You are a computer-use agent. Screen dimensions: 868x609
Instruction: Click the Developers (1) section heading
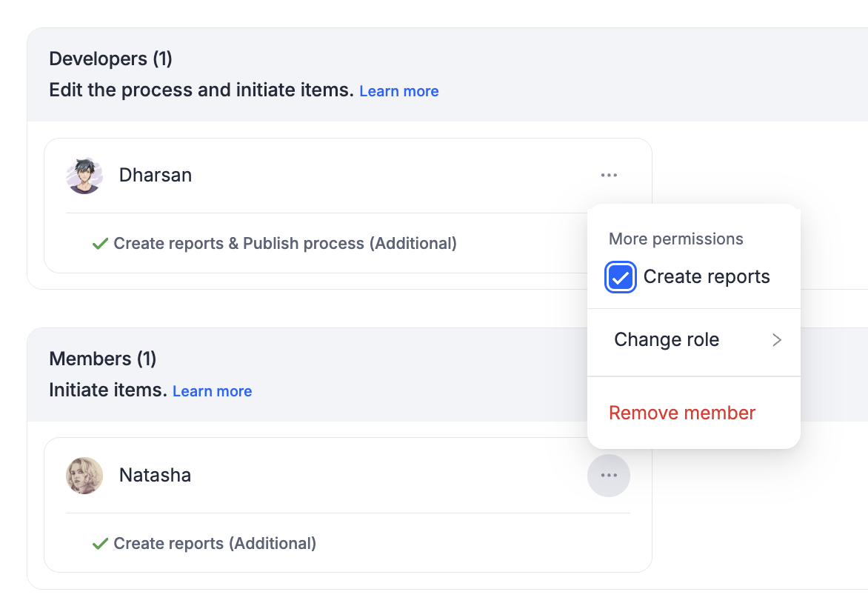pyautogui.click(x=110, y=59)
